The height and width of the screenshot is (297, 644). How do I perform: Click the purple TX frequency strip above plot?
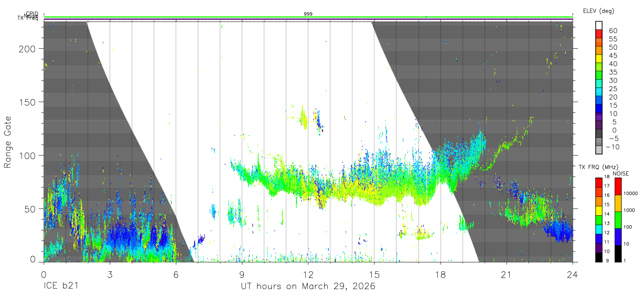point(308,20)
